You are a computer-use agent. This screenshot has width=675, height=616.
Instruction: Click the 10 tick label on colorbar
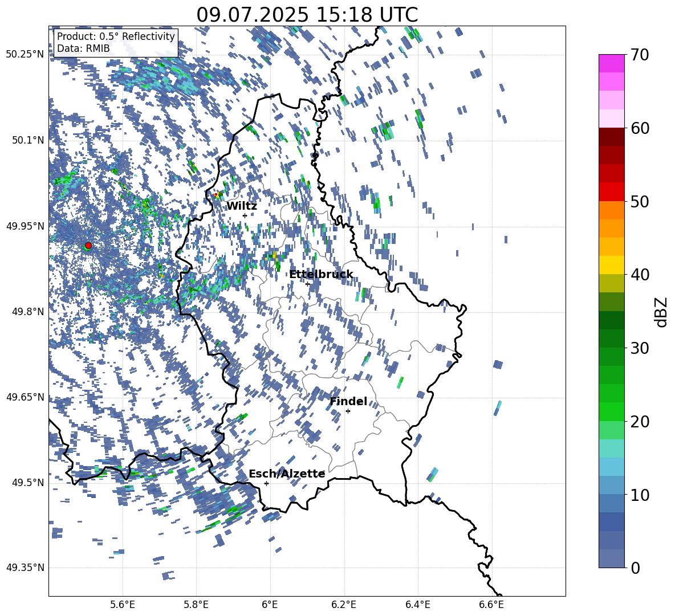point(640,495)
